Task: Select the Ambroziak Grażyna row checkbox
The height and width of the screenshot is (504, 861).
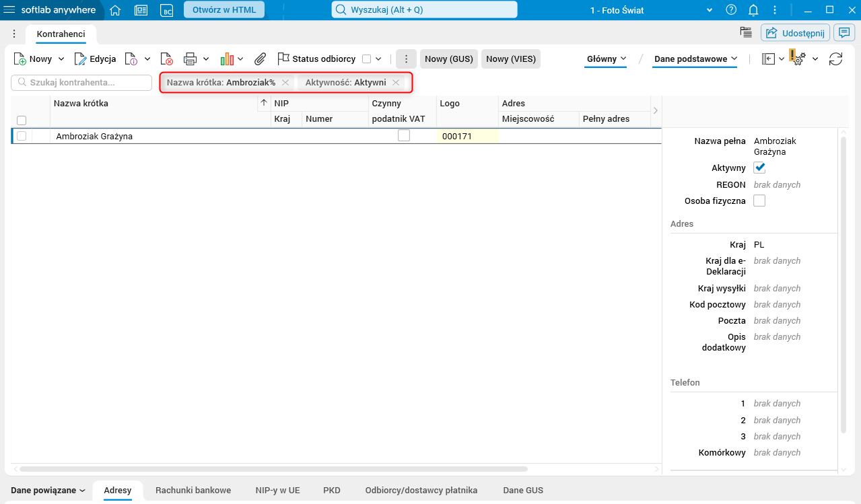Action: click(x=22, y=136)
